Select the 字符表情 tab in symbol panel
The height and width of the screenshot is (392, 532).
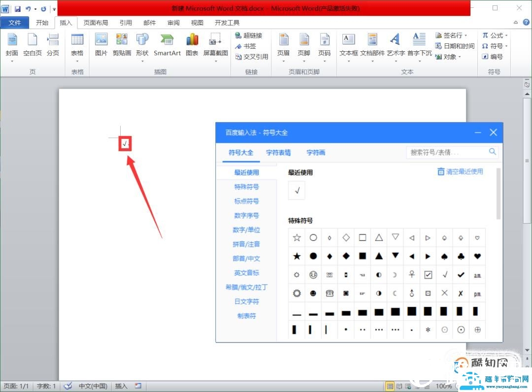click(x=278, y=153)
